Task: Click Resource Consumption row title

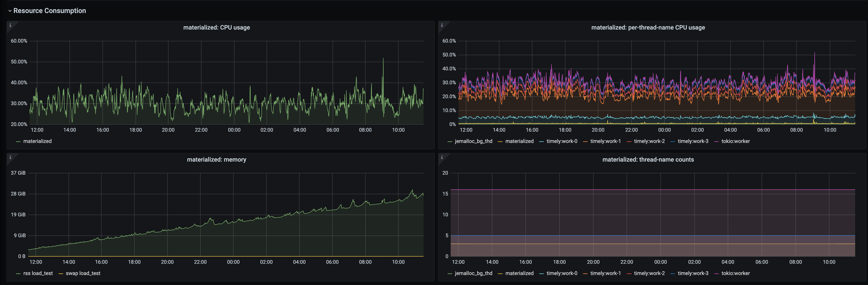Action: tap(50, 11)
